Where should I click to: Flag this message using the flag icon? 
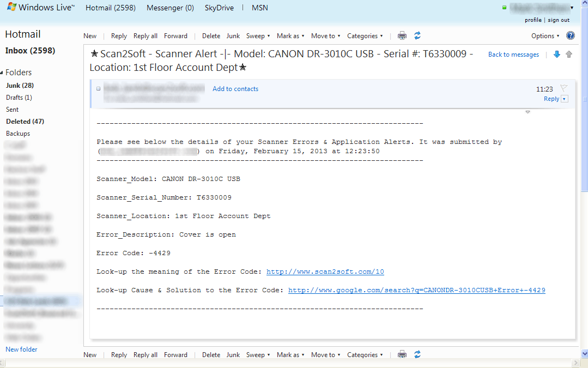click(x=564, y=88)
